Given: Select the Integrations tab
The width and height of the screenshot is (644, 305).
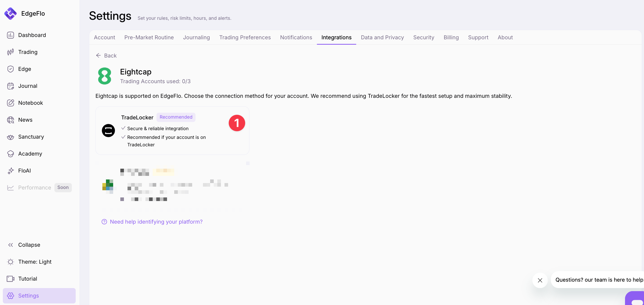Looking at the screenshot, I should point(336,37).
